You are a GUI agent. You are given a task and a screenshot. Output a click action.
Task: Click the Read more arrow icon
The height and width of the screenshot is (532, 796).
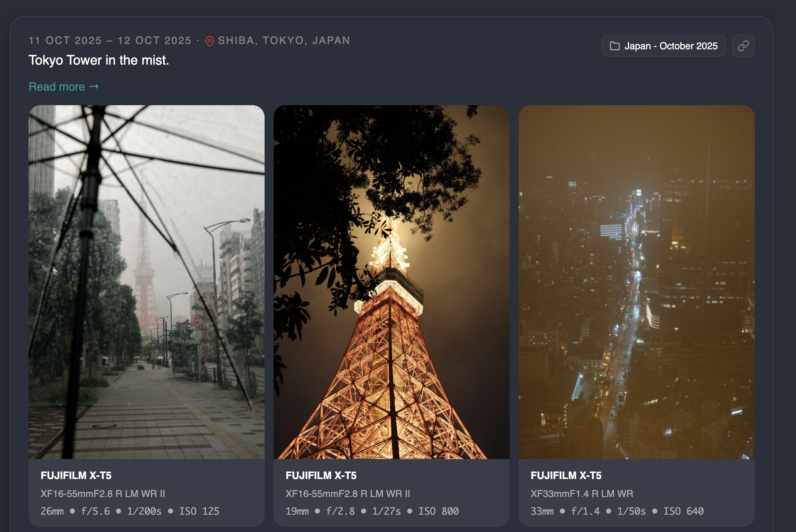pyautogui.click(x=94, y=86)
